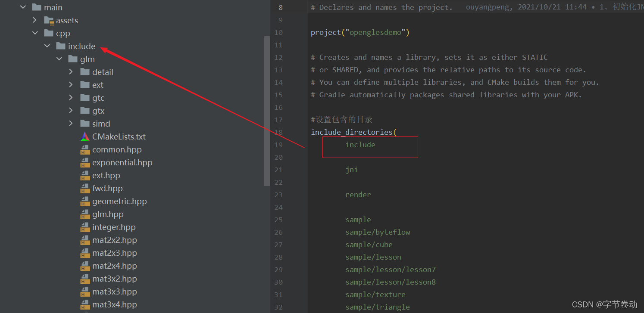Click the header file icon of common.hpp
The image size is (644, 313).
pyautogui.click(x=85, y=149)
